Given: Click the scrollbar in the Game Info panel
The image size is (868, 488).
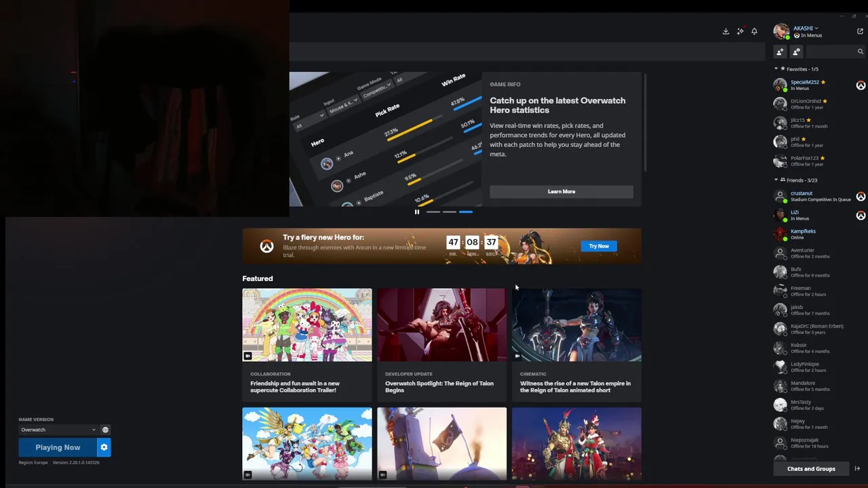Looking at the screenshot, I should (645, 122).
